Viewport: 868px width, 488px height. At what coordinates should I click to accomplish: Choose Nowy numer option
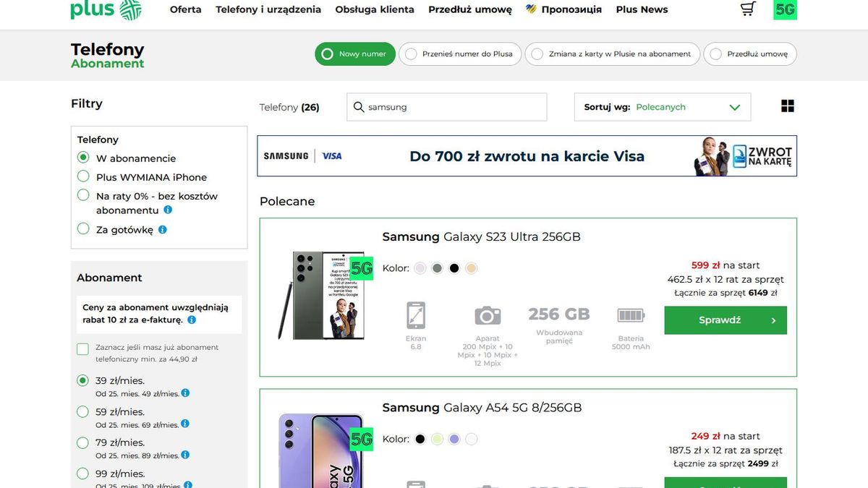click(x=355, y=54)
